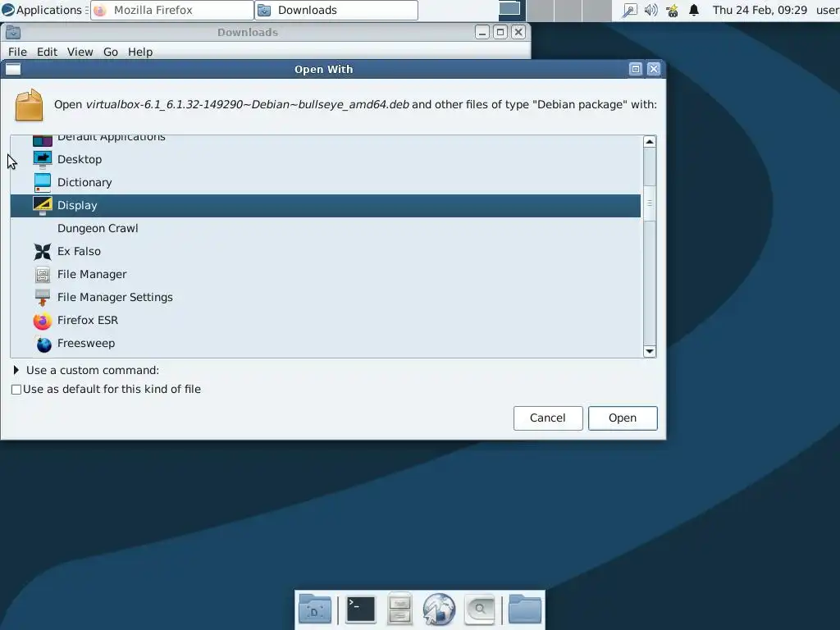Click the Open With dialog window menu icon
Viewport: 840px width, 630px height.
13,69
